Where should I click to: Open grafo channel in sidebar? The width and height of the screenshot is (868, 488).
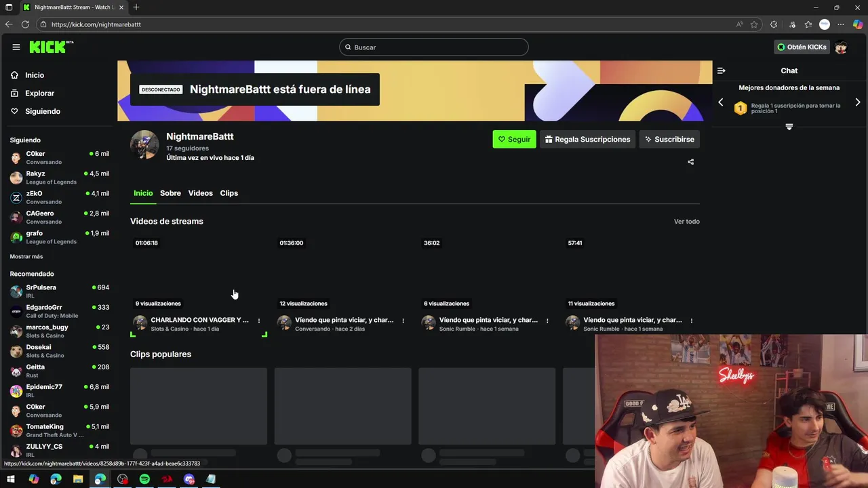[60, 237]
